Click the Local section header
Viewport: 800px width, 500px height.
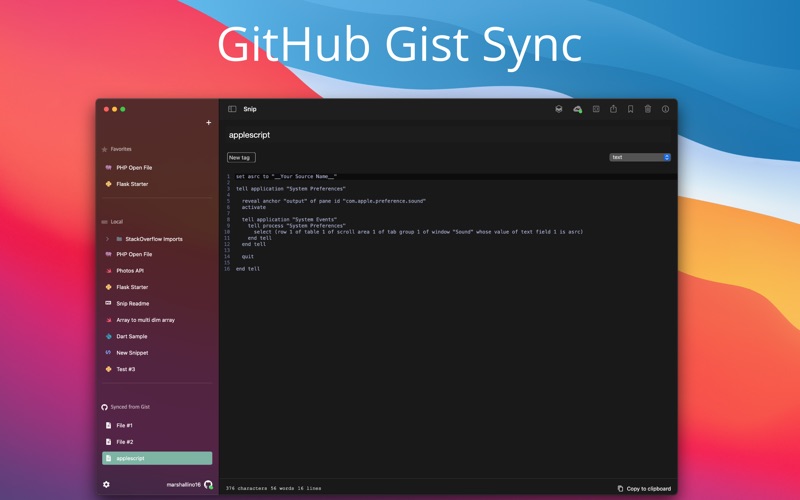(x=116, y=221)
